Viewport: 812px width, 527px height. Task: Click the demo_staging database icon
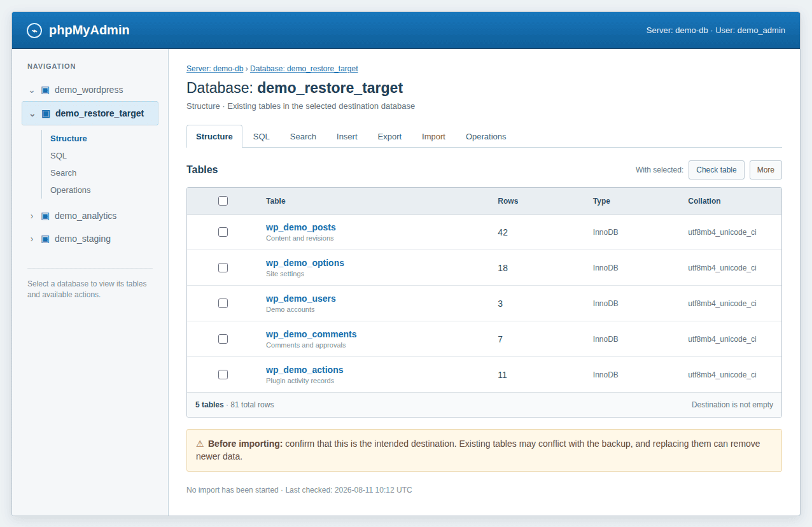click(45, 239)
